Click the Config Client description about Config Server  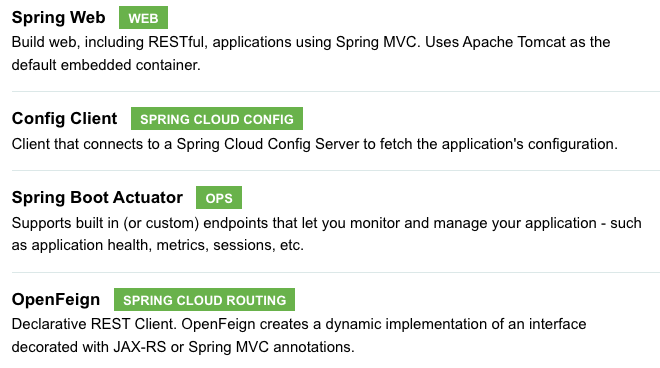point(315,144)
